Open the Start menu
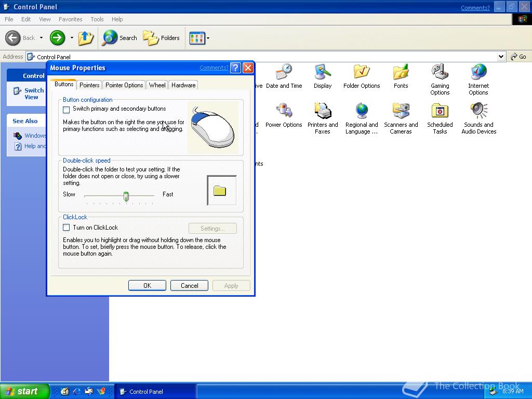Screen dimensions: 532x399 [x=24, y=391]
